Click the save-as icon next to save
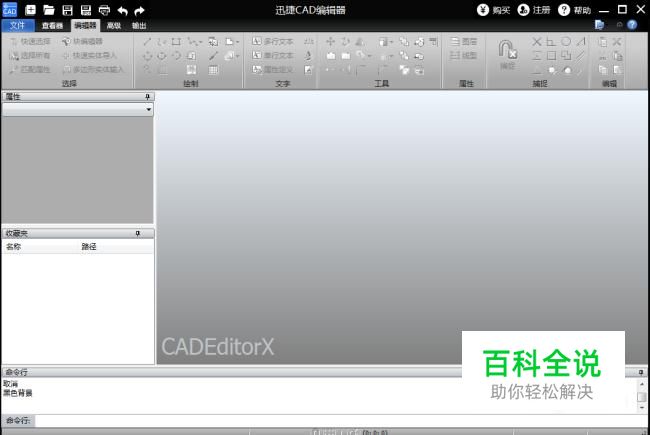 click(x=86, y=10)
